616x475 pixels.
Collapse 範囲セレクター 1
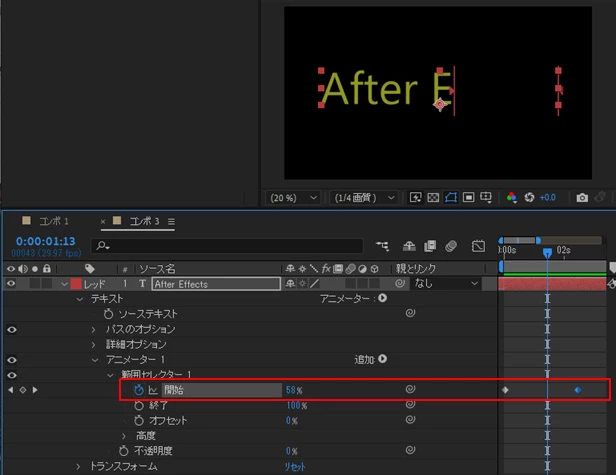click(110, 375)
